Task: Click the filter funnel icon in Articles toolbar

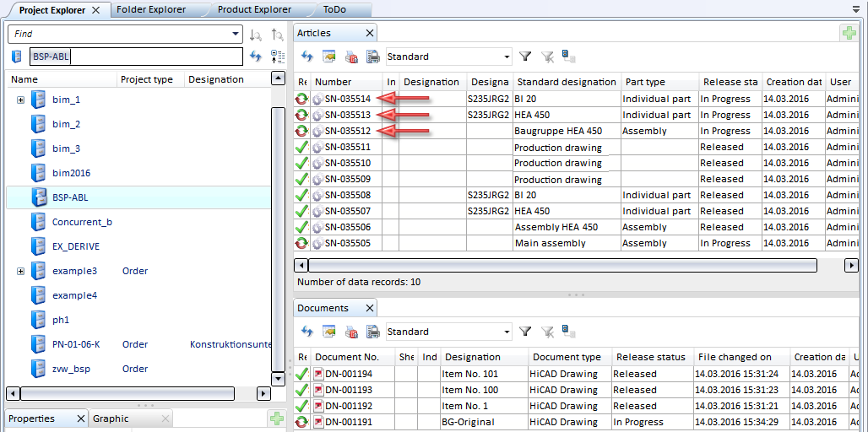Action: pyautogui.click(x=525, y=57)
